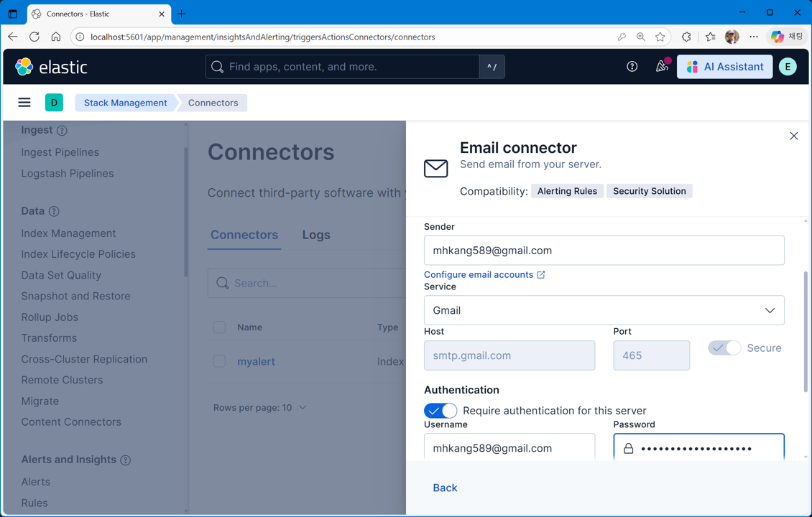Click the Back button
812x517 pixels.
pos(445,488)
